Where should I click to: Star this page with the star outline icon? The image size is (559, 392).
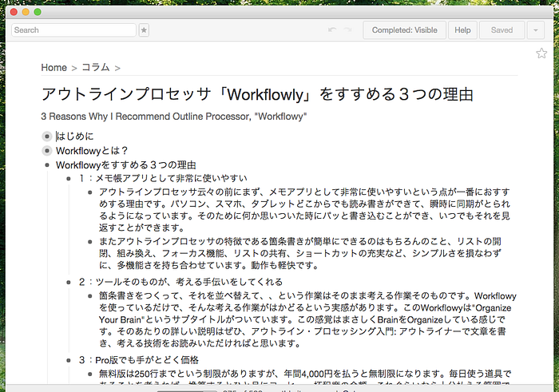point(541,53)
